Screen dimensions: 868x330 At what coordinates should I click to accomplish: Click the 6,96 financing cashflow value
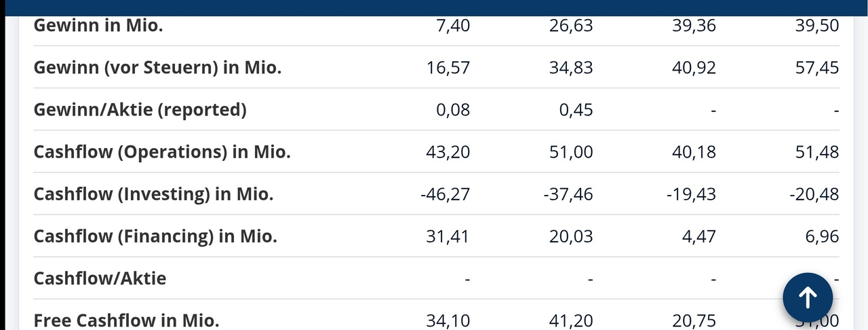(x=823, y=236)
